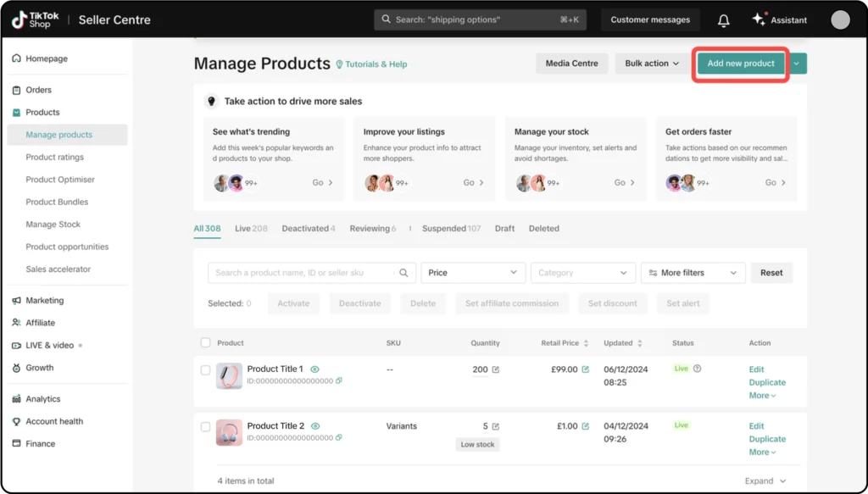Copy the ID of Product Title 1
Image resolution: width=868 pixels, height=494 pixels.
(x=339, y=381)
